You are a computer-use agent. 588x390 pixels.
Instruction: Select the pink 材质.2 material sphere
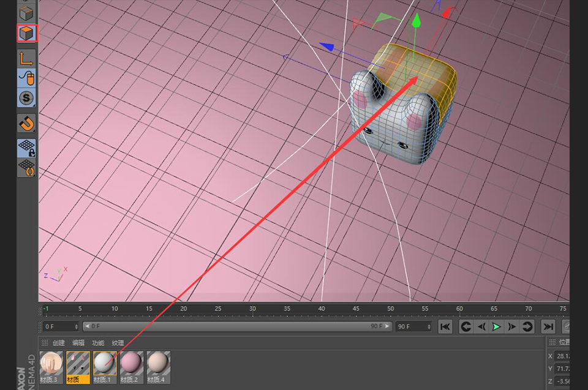pos(132,366)
